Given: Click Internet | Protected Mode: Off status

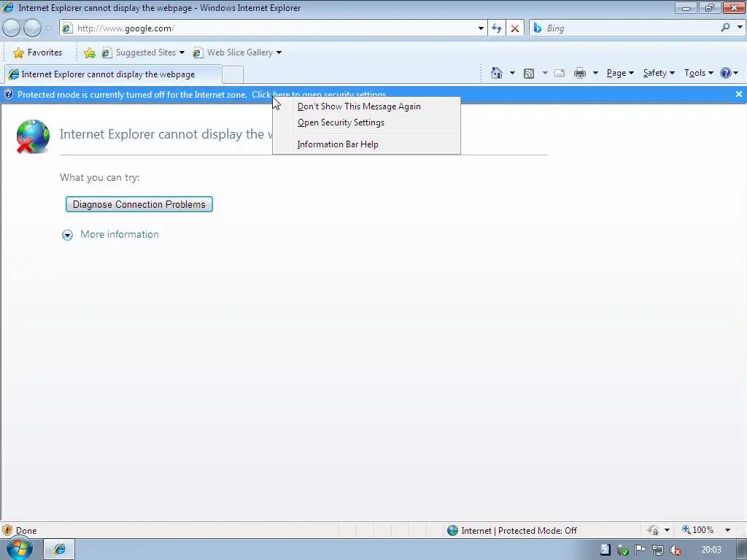Looking at the screenshot, I should 513,531.
